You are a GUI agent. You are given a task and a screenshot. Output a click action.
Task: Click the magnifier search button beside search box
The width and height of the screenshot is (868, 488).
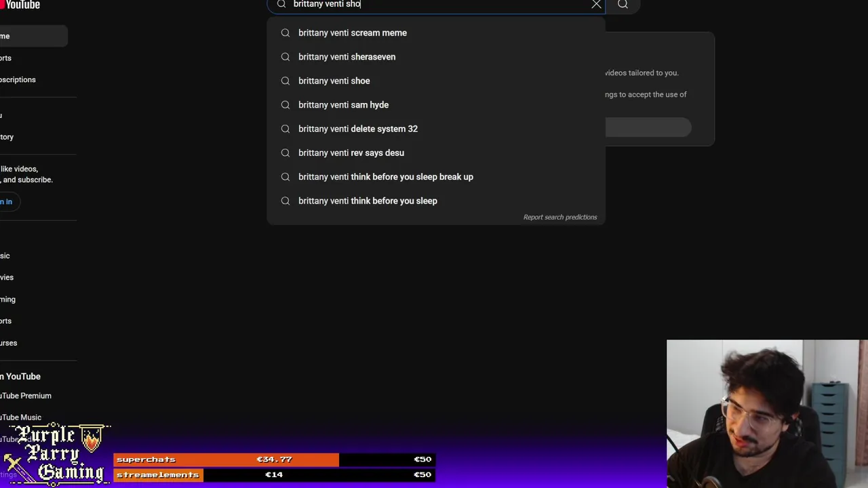click(x=623, y=4)
